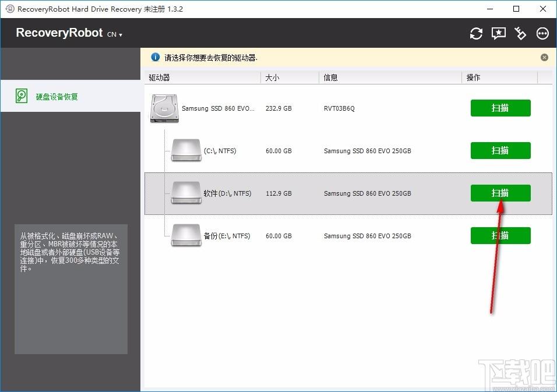Click the 60.00 GB size of C:\
The image size is (557, 392).
pos(278,151)
